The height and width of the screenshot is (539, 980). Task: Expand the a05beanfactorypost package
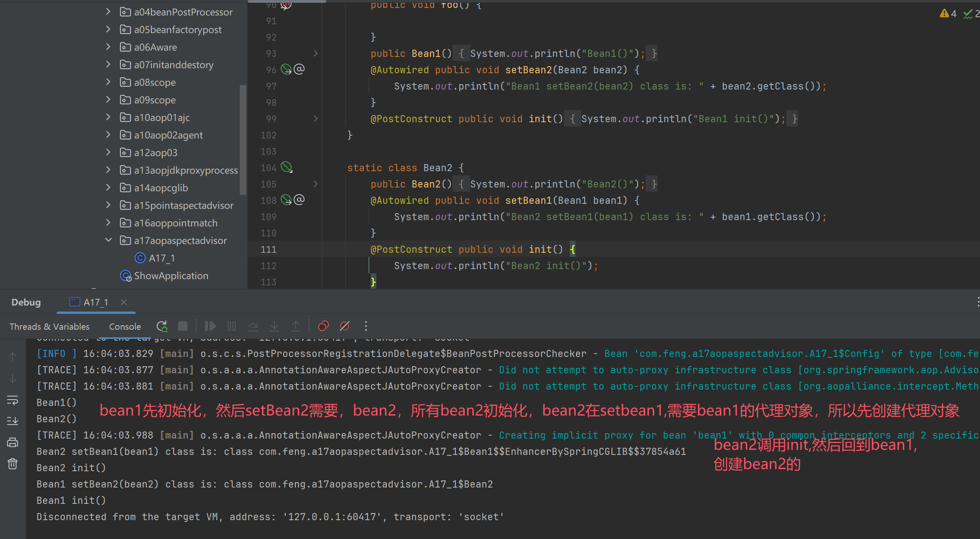click(x=108, y=29)
